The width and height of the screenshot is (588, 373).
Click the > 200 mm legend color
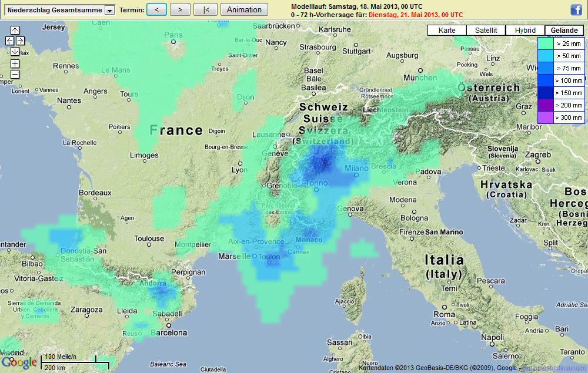(x=546, y=105)
